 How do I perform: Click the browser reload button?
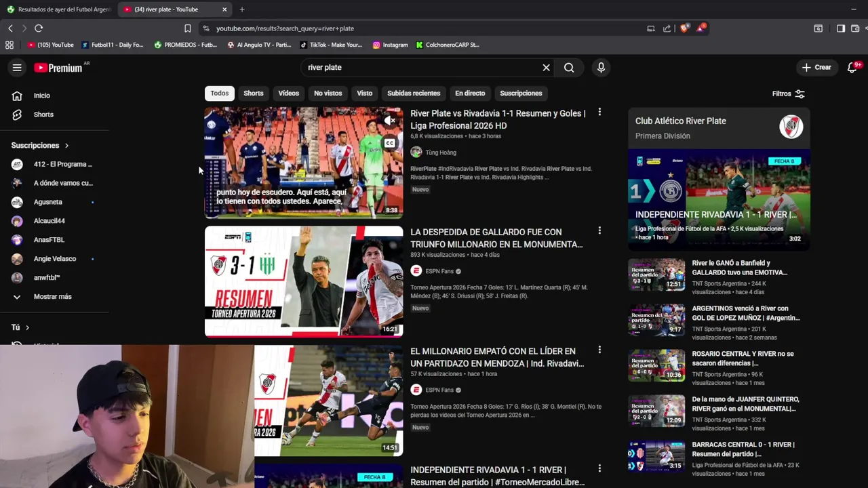click(39, 28)
